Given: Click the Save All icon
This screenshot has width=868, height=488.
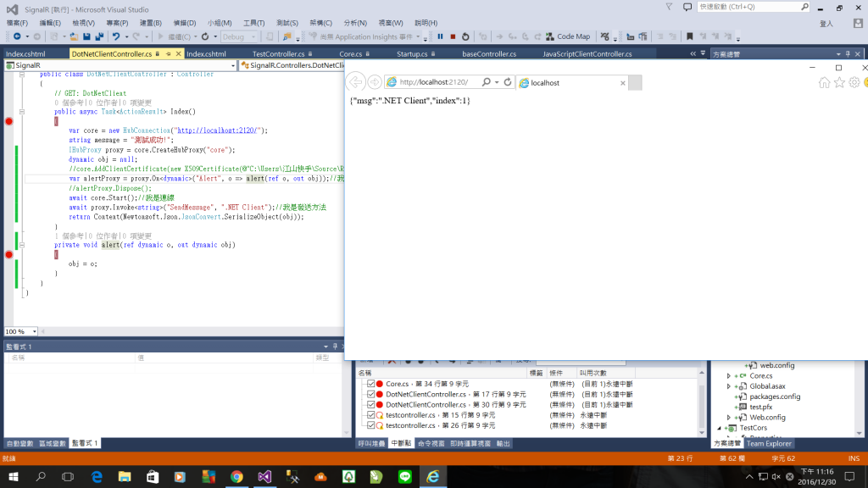Looking at the screenshot, I should tap(100, 36).
